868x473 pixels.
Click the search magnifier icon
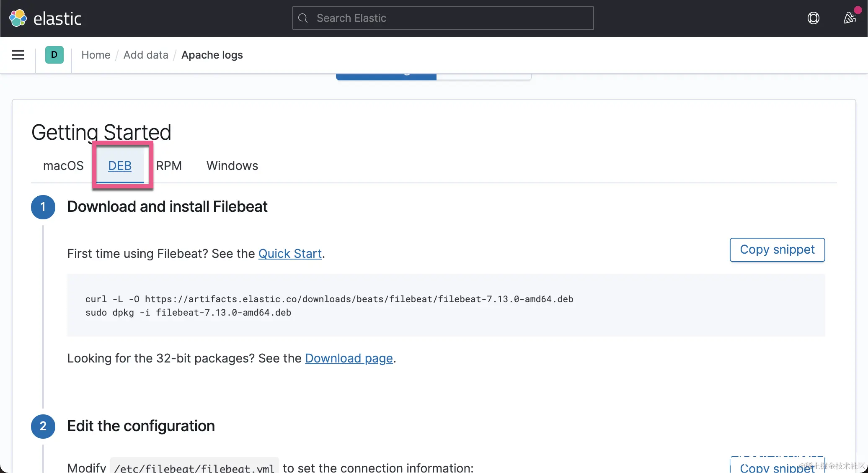point(303,18)
